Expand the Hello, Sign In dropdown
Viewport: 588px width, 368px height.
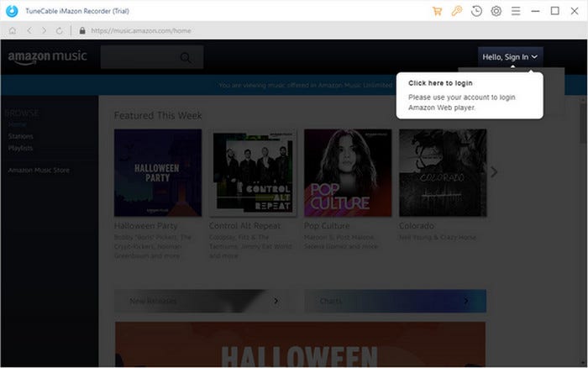tap(510, 57)
